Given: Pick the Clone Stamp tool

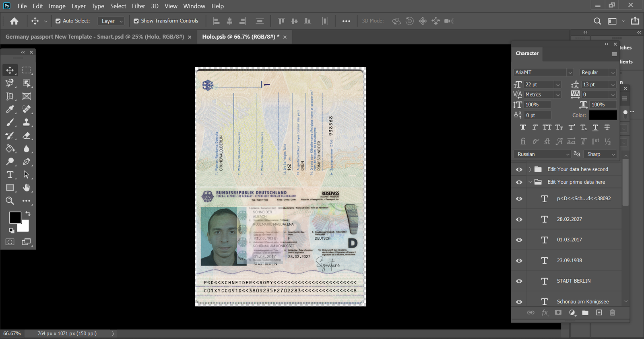Looking at the screenshot, I should [27, 123].
